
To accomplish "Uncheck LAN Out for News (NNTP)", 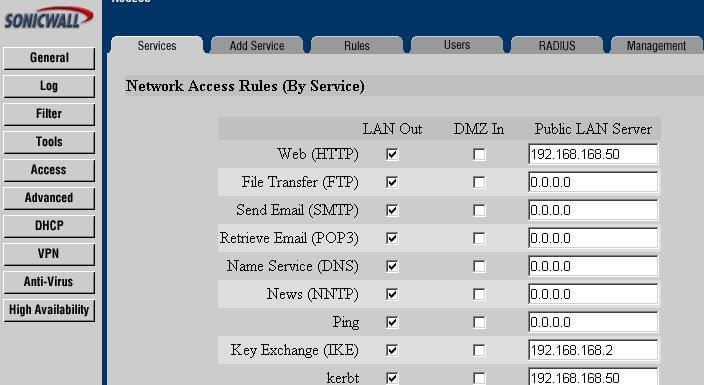I will coord(392,294).
